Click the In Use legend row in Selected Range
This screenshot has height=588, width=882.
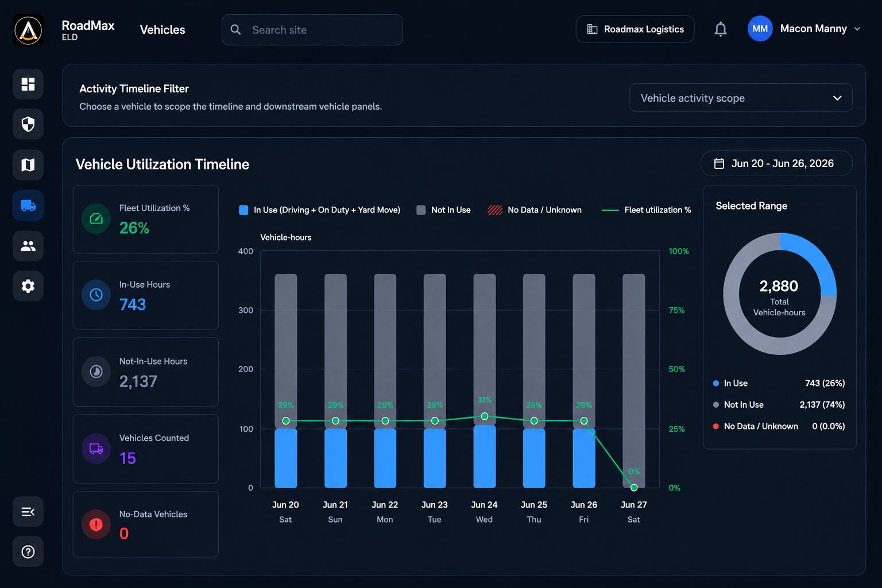tap(779, 384)
